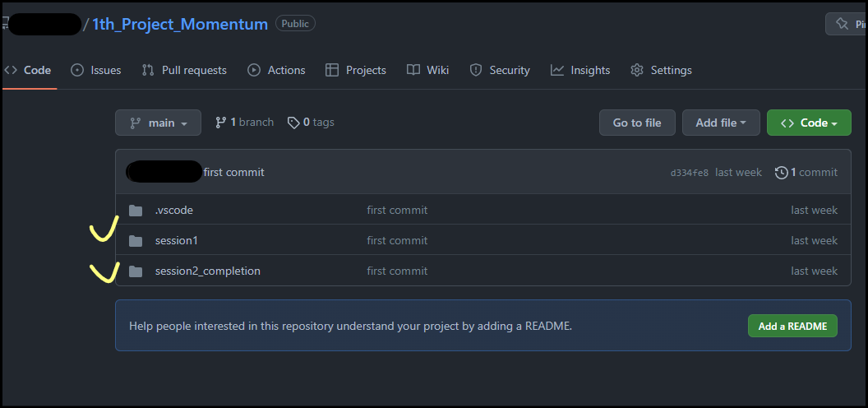Viewport: 868px width, 408px height.
Task: Click the tag icon beside '0 tags'
Action: 293,122
